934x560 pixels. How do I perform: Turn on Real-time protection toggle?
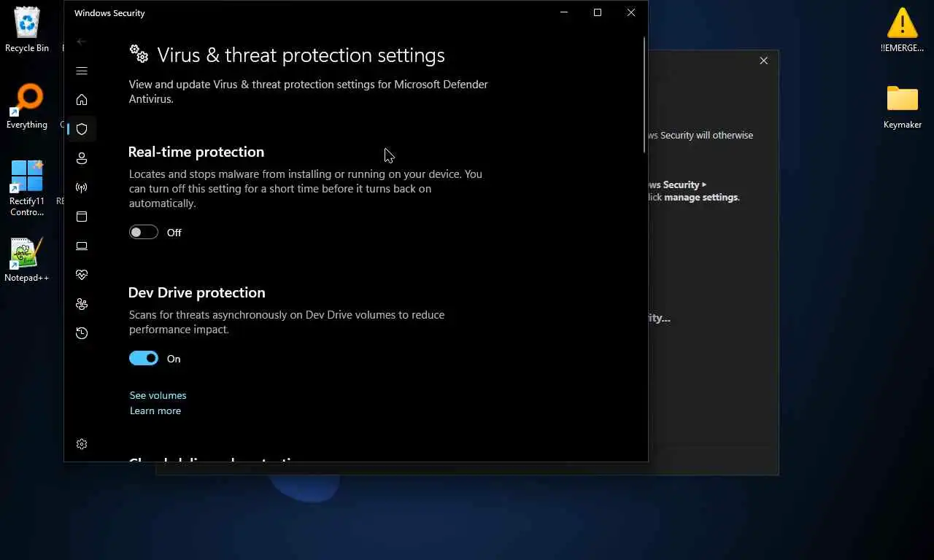(144, 233)
